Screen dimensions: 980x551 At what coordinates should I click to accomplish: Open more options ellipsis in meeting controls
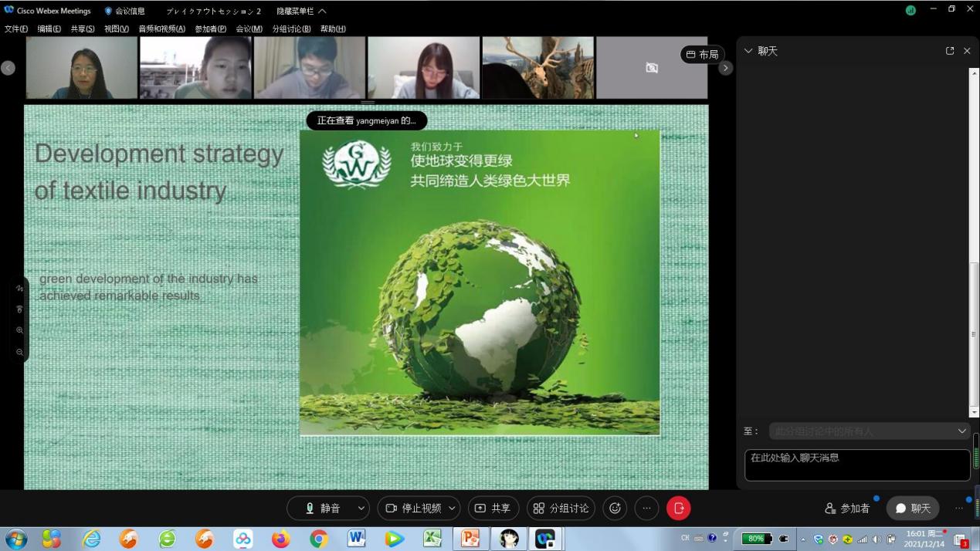[646, 508]
